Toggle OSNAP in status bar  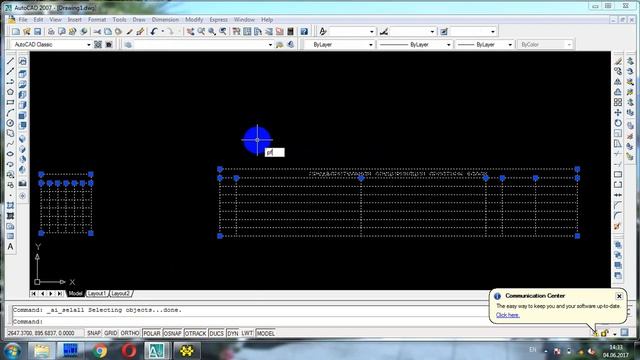point(172,333)
